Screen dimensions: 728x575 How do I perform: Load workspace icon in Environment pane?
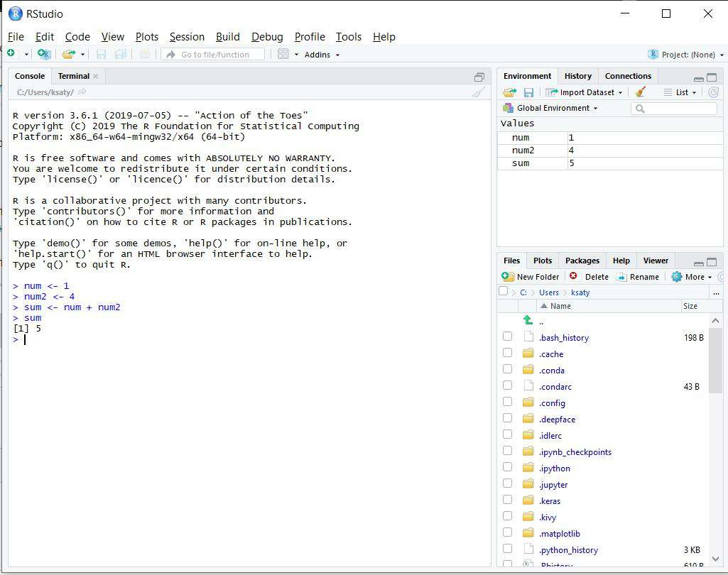point(509,92)
